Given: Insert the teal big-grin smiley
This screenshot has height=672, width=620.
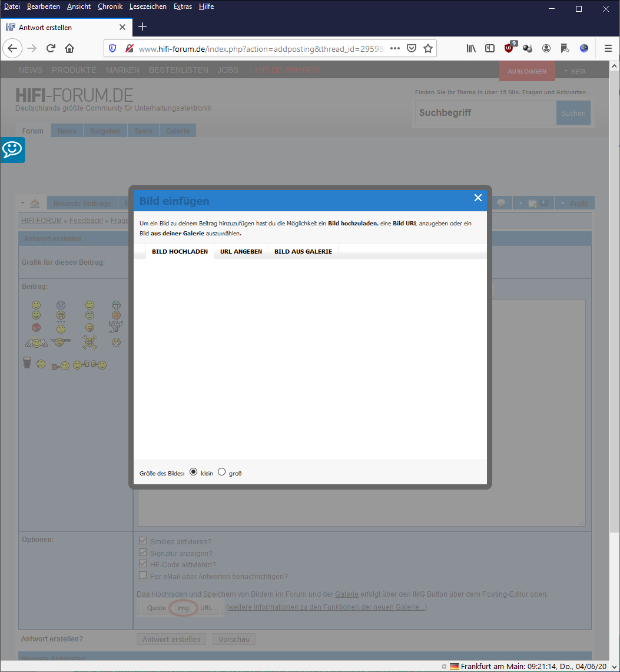Looking at the screenshot, I should (x=116, y=305).
